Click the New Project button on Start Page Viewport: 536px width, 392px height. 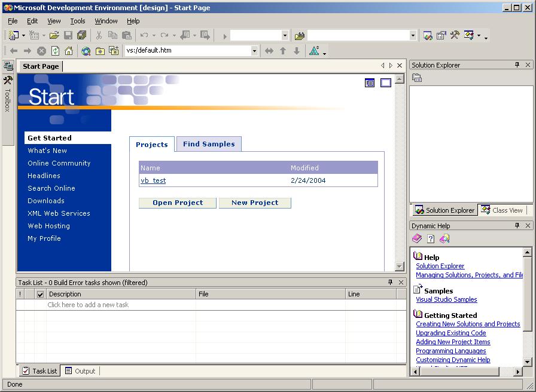coord(255,203)
